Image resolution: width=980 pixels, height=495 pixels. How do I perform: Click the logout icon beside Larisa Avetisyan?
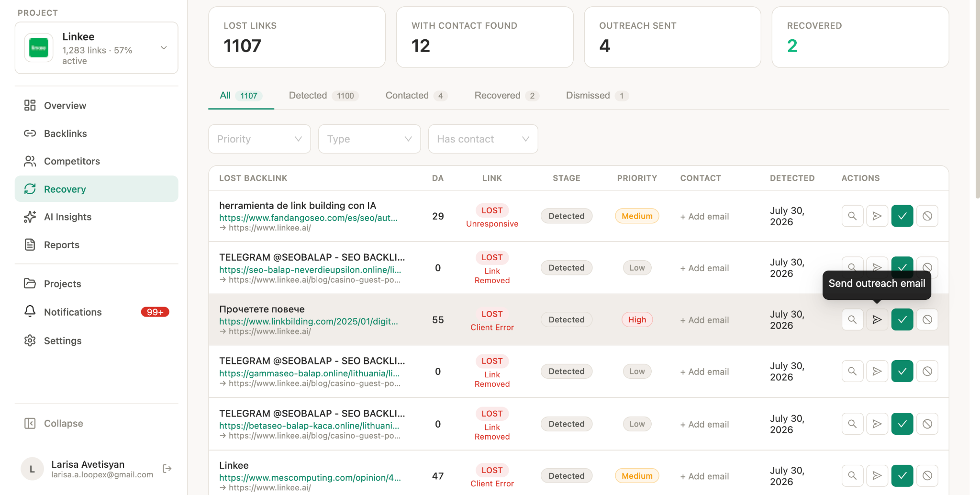click(x=167, y=469)
